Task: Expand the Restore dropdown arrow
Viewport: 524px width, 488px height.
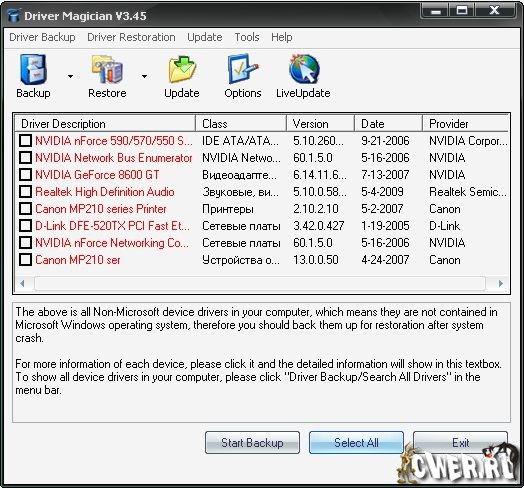Action: [144, 77]
